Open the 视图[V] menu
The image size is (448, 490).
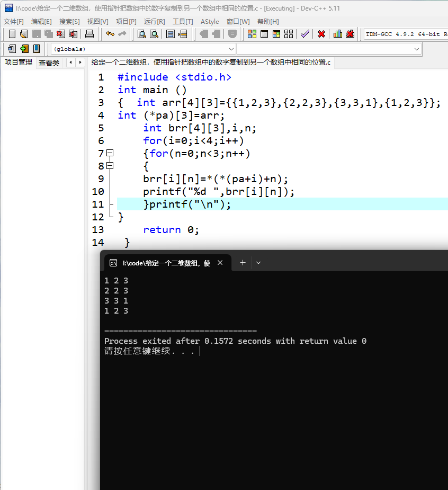tap(97, 22)
